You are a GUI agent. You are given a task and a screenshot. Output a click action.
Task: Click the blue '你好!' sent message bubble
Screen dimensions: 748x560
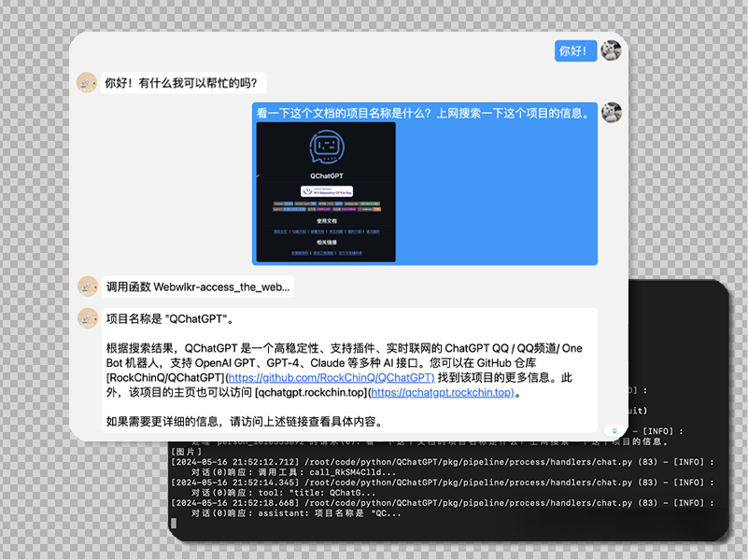575,50
